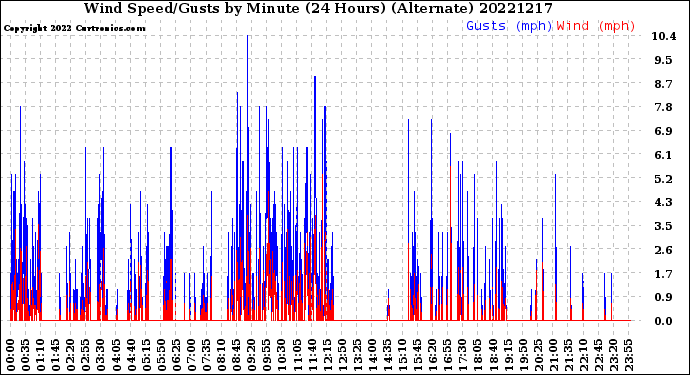This screenshot has height=375, width=690.
Task: Click the 00:35 time axis label
Action: point(26,355)
